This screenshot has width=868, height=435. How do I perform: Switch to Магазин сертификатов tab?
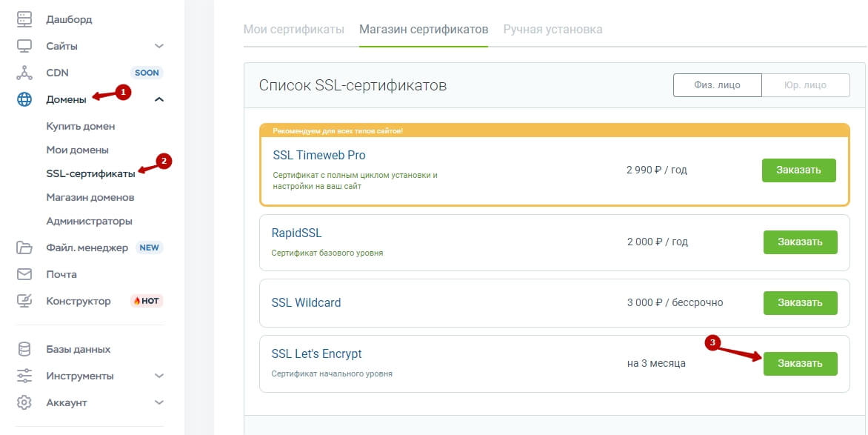[x=424, y=30]
